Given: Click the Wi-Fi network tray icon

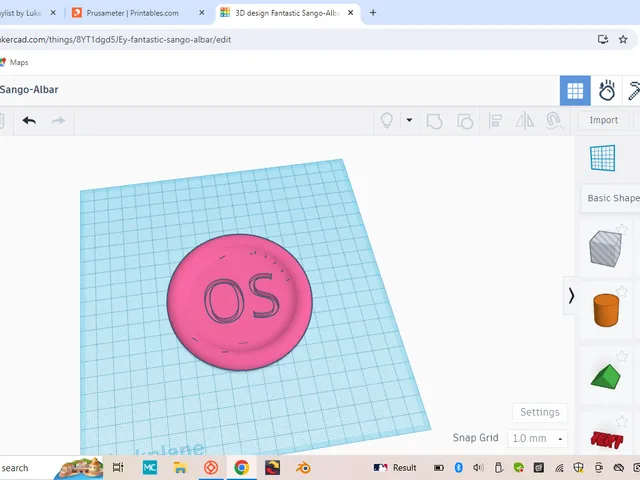Looking at the screenshot, I should click(559, 468).
